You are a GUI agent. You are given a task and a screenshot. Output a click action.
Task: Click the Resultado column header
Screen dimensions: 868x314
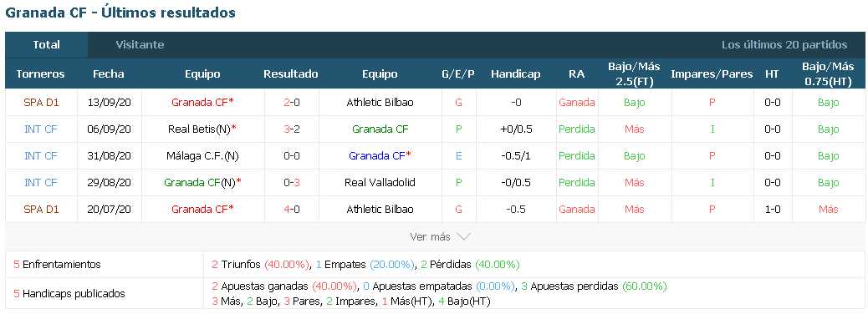tap(291, 74)
